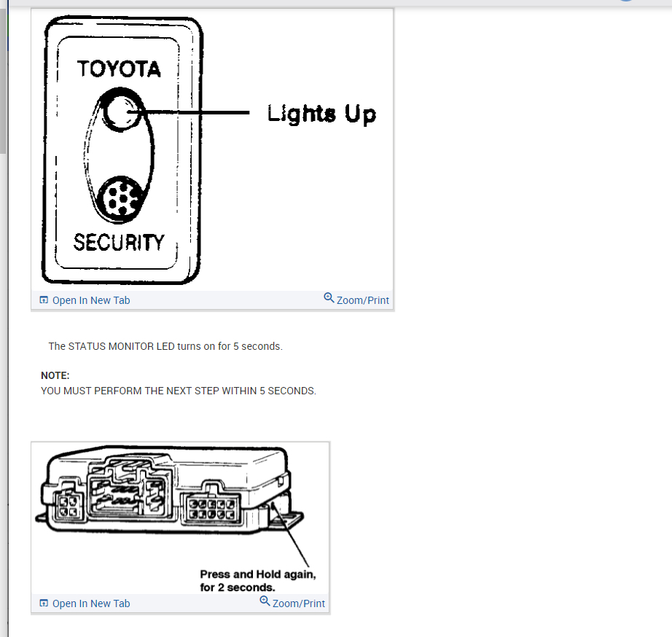Click the Toyota Security LED illustration
Viewport: 672px width, 637px height.
211,150
